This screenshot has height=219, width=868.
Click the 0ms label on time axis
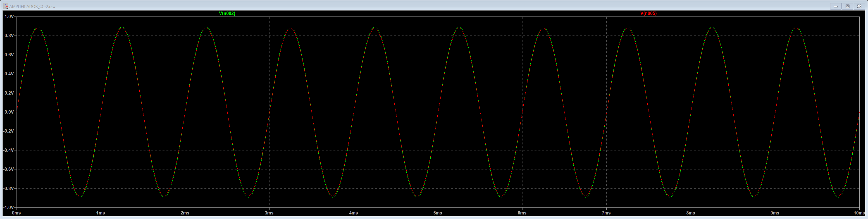click(16, 213)
